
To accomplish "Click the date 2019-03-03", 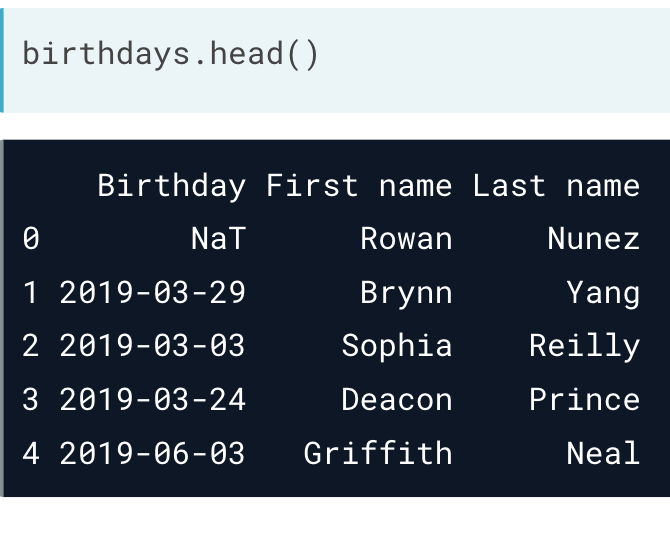I will click(x=152, y=346).
